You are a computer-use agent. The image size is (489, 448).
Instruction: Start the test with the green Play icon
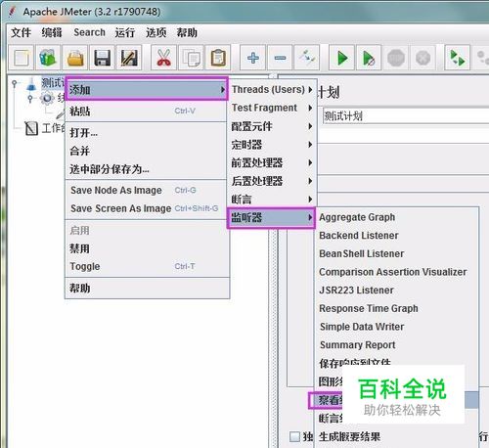click(342, 58)
